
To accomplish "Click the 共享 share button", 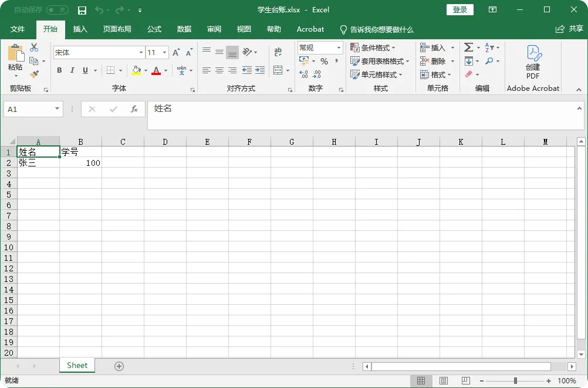I will click(x=569, y=29).
